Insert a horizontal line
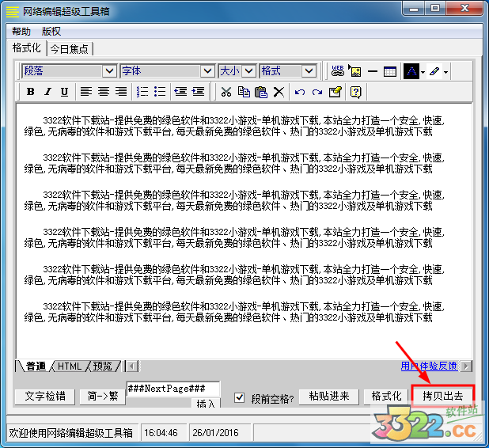 [x=373, y=71]
